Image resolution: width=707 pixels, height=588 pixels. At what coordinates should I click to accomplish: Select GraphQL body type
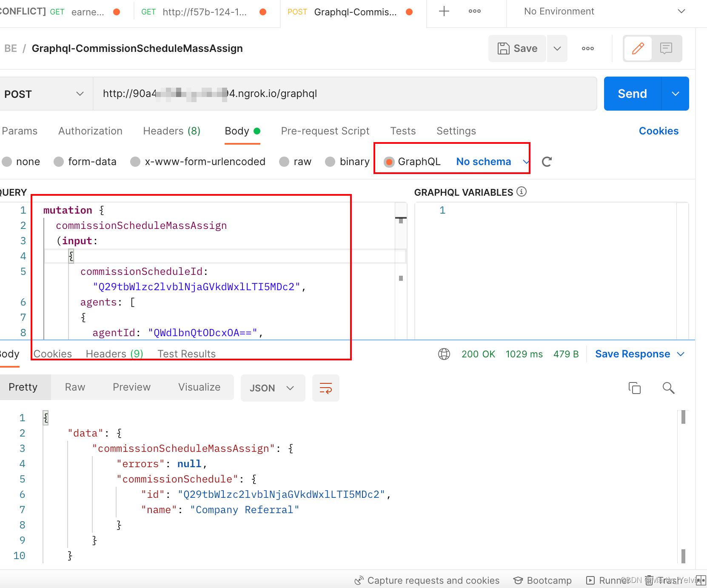tap(412, 162)
